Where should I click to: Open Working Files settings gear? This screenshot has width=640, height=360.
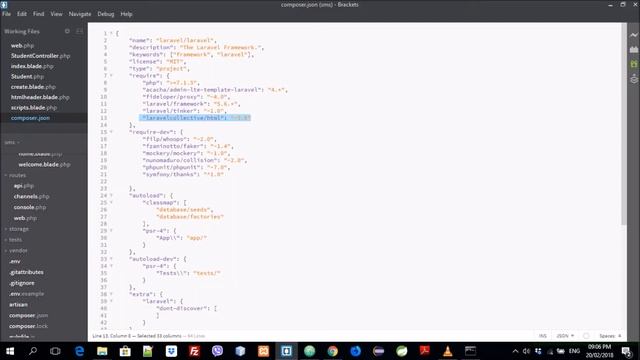67,31
